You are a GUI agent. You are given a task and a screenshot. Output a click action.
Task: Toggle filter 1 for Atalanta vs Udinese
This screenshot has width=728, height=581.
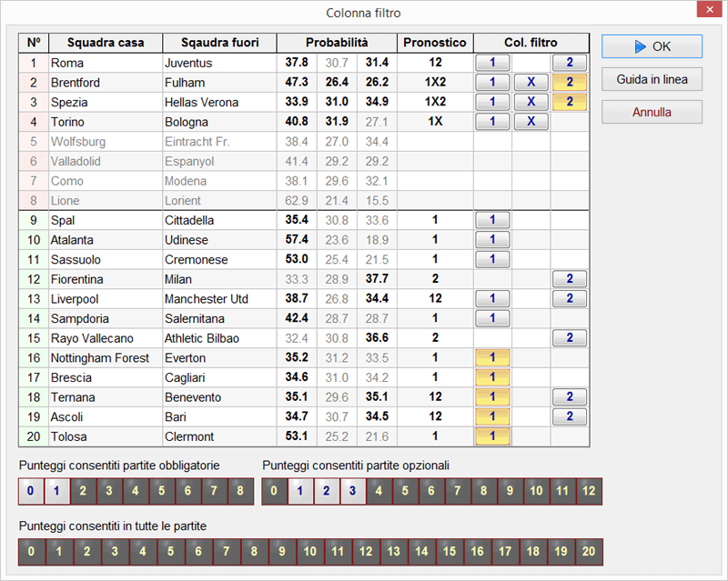tap(492, 240)
